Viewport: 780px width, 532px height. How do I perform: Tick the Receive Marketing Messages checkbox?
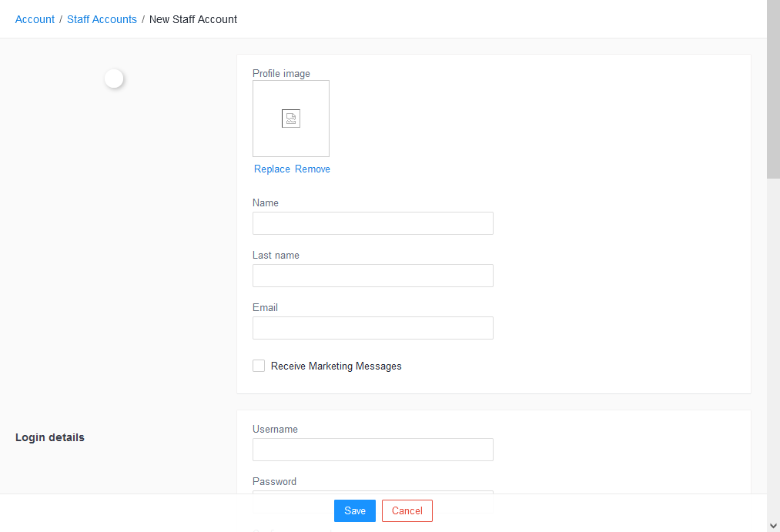[259, 366]
